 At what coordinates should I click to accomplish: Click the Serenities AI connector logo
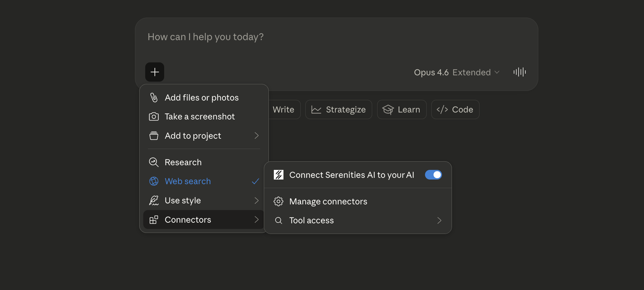[x=278, y=175]
